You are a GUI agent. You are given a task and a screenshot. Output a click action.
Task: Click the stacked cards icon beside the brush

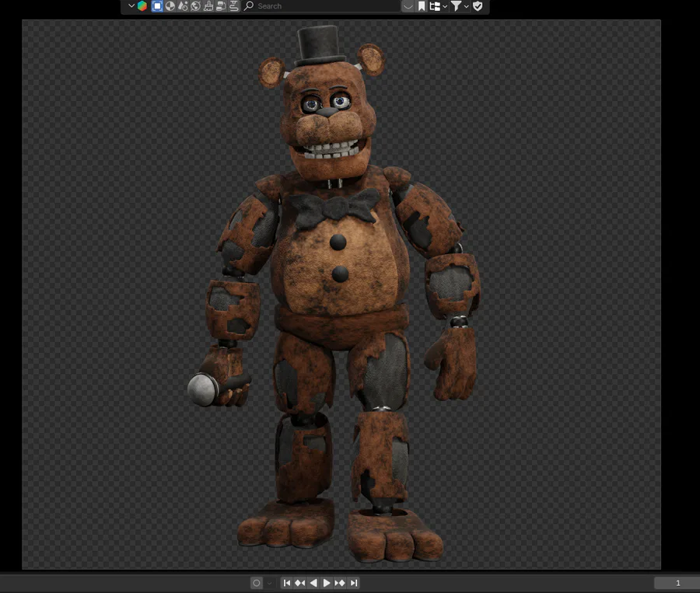[221, 5]
